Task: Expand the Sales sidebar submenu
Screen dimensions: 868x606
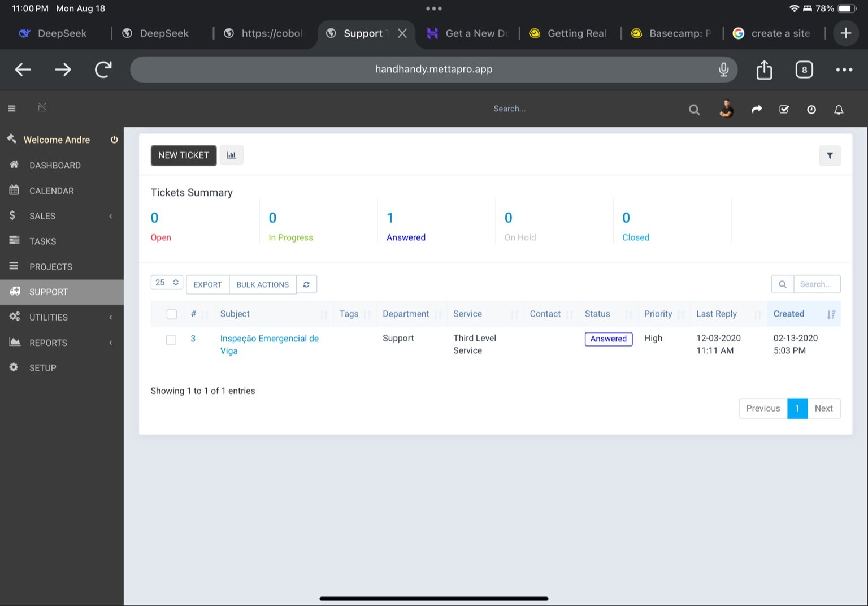Action: [61, 216]
